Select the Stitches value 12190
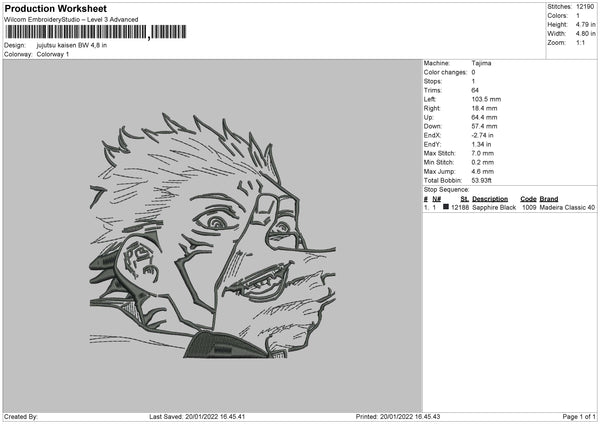 coord(585,7)
